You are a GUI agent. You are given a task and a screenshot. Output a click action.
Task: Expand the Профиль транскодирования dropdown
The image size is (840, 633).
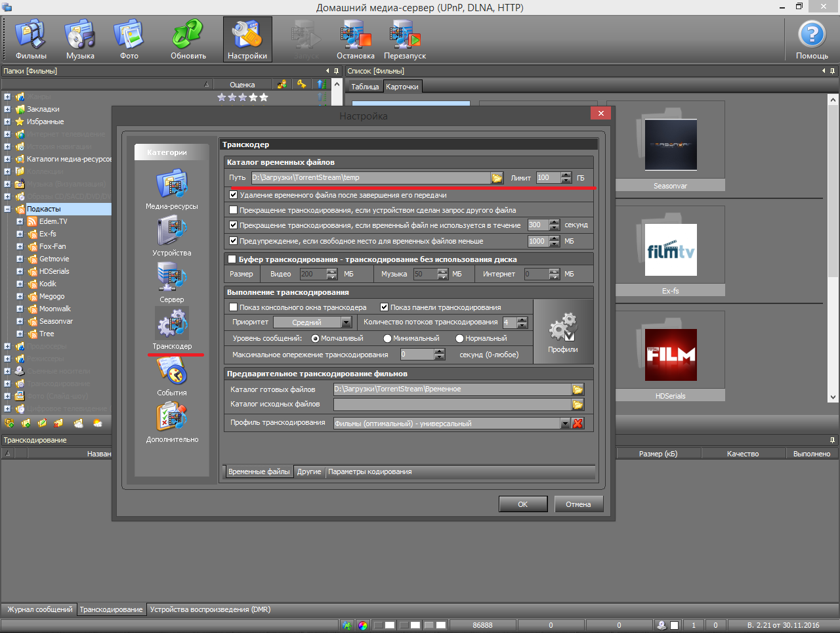tap(565, 424)
